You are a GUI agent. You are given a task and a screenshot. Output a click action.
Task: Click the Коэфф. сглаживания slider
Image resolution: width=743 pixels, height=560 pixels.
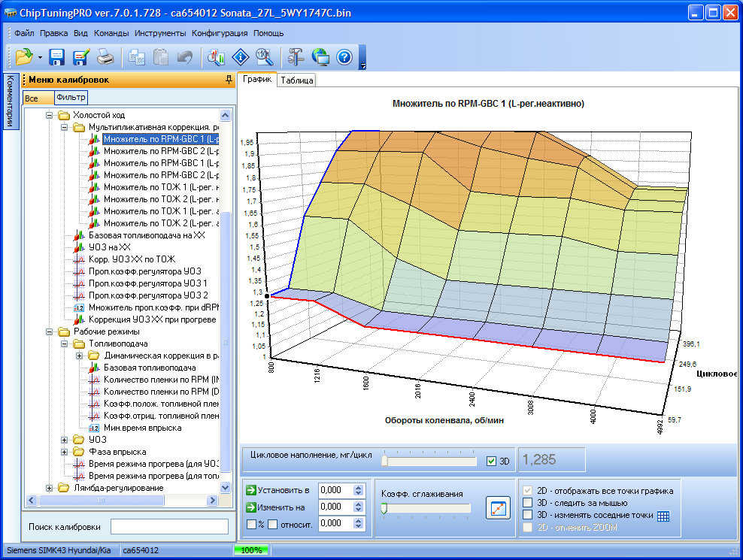426,509
